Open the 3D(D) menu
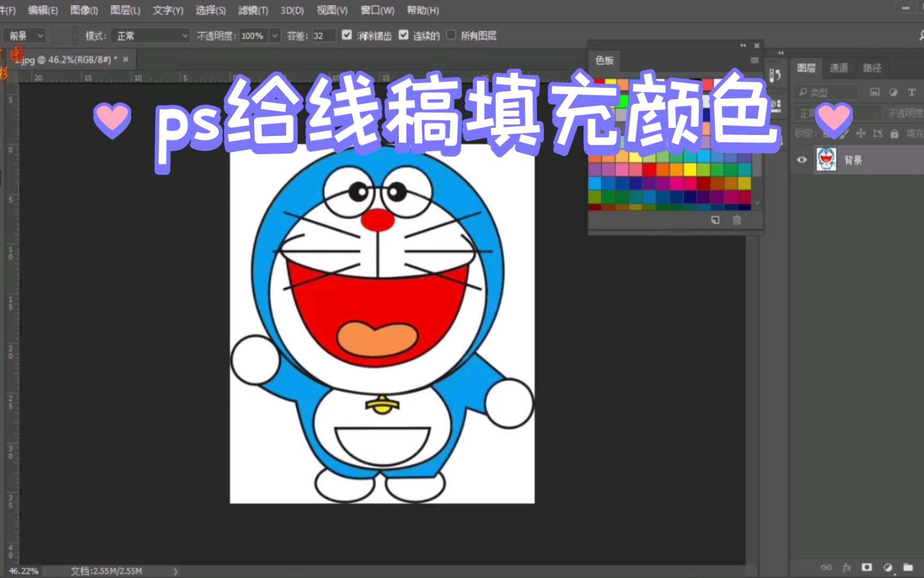Viewport: 924px width, 578px height. click(292, 10)
